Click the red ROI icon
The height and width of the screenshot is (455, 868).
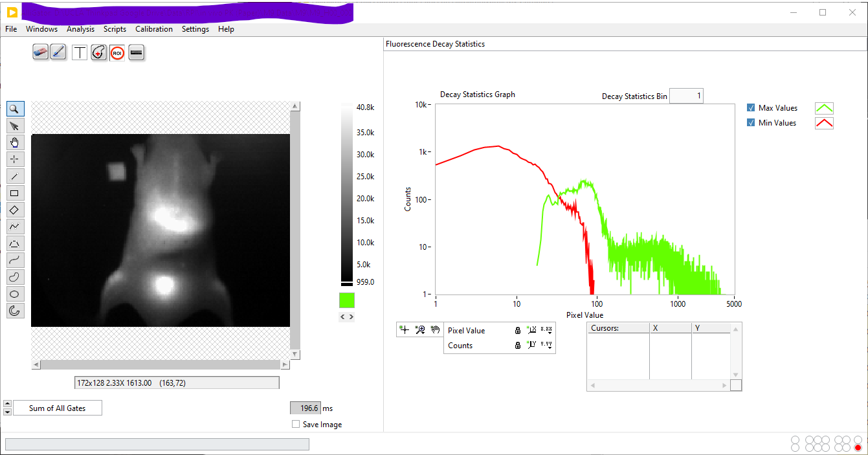(x=117, y=52)
